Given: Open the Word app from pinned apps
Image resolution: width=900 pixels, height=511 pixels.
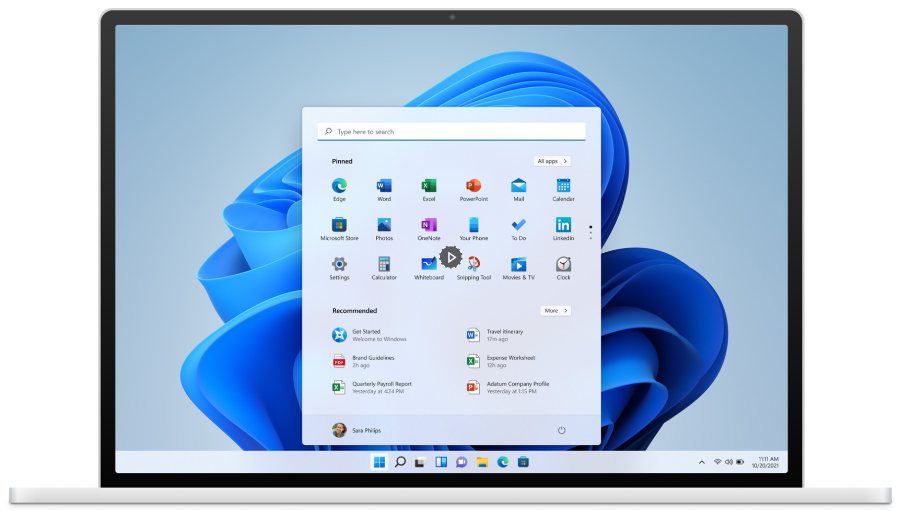Looking at the screenshot, I should 384,186.
